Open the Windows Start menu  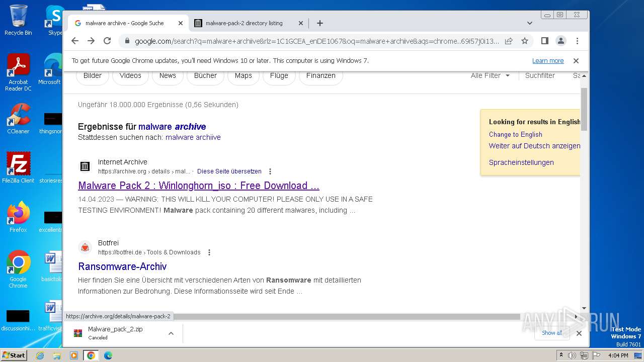[x=14, y=355]
